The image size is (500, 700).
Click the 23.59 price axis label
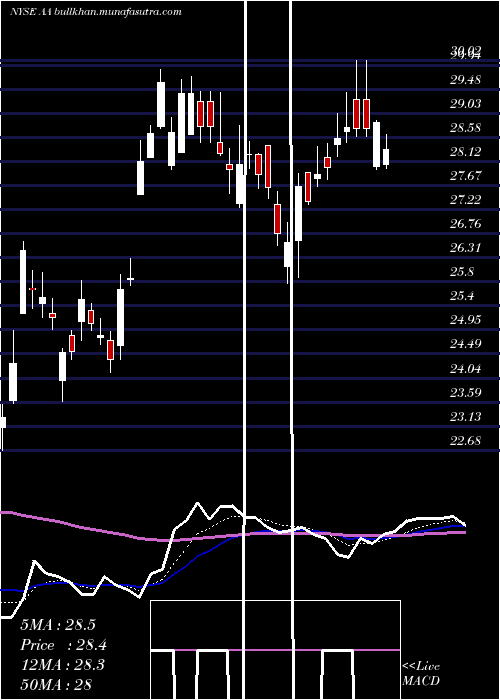[465, 393]
